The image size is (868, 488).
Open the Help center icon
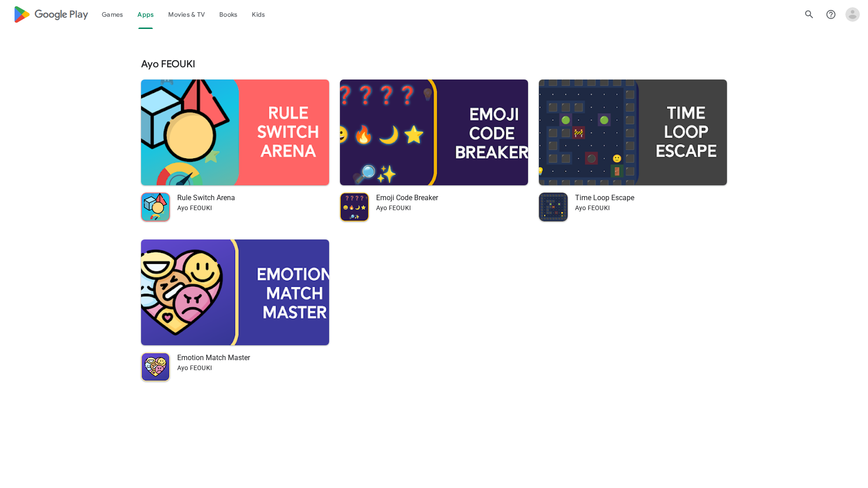(831, 14)
